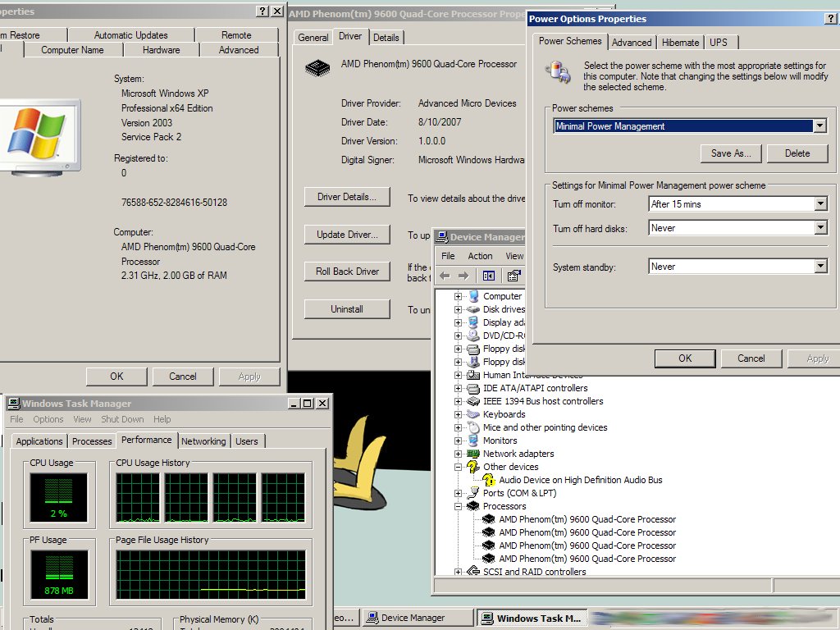This screenshot has width=840, height=630.
Task: Click the Properties toolbar icon in Device Manager
Action: [514, 276]
